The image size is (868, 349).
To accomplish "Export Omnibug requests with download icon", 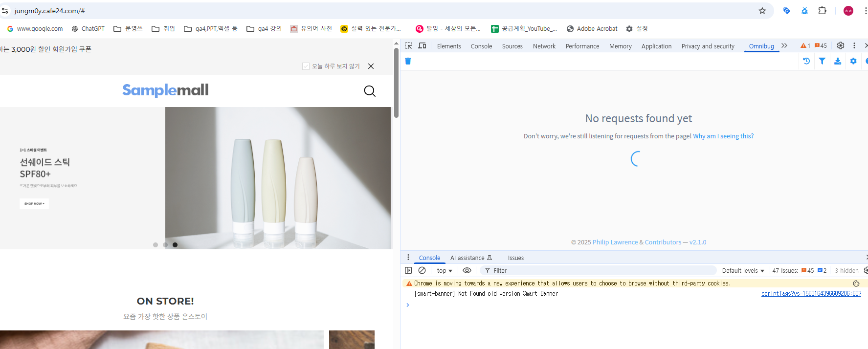I will [838, 61].
